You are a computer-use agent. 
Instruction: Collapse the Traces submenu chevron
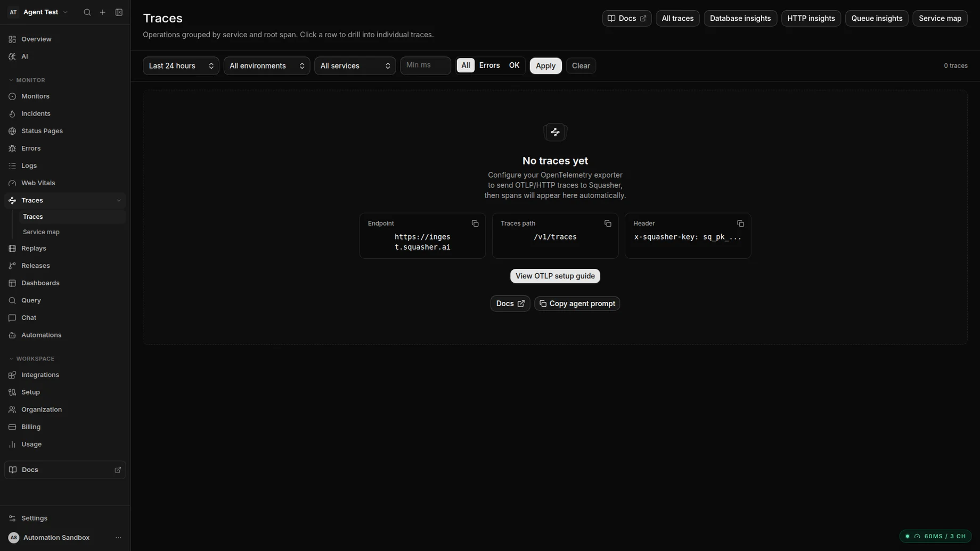(119, 201)
